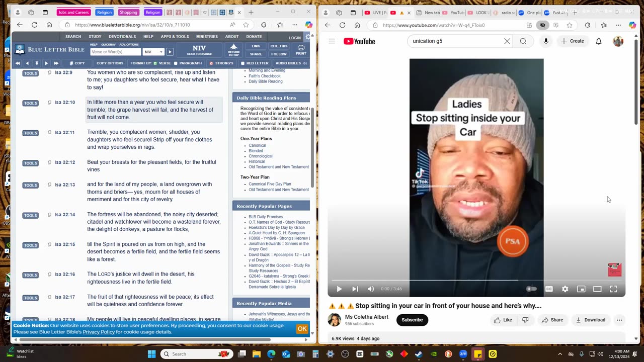Open the Devotionals menu
The height and width of the screenshot is (362, 644).
tap(122, 36)
